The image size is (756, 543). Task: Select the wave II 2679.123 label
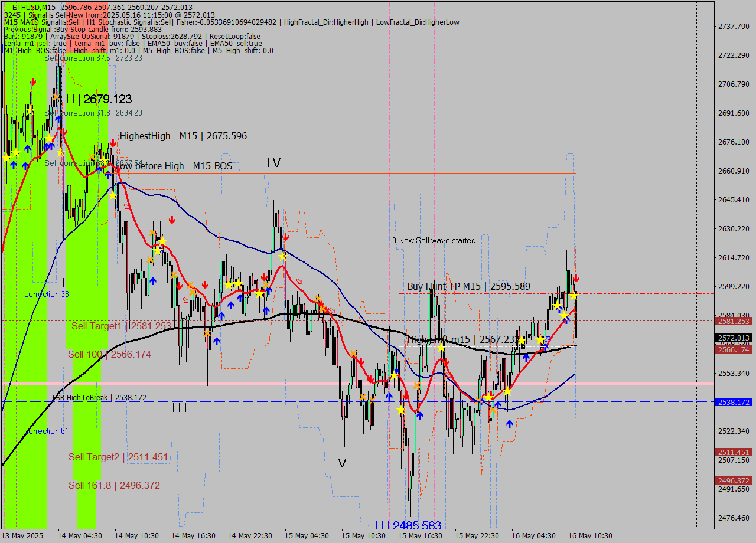(x=99, y=99)
